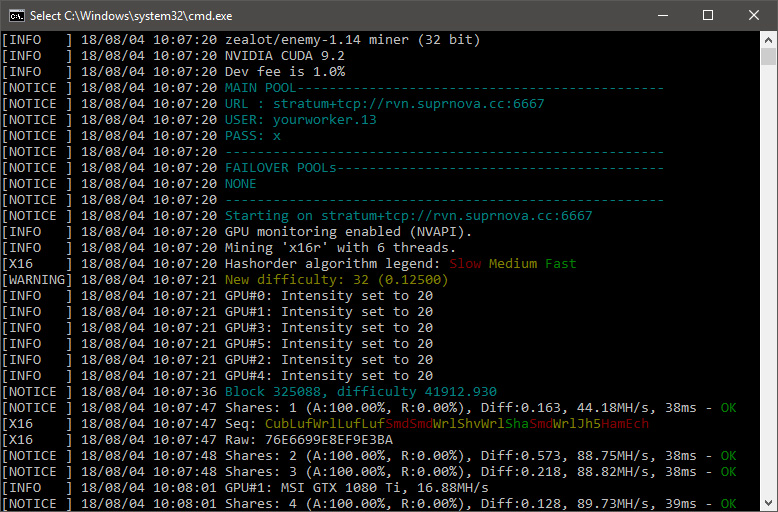Click 'GPU#0: Intensity set to 20'
Screen dimensions: 778x512
(328, 296)
